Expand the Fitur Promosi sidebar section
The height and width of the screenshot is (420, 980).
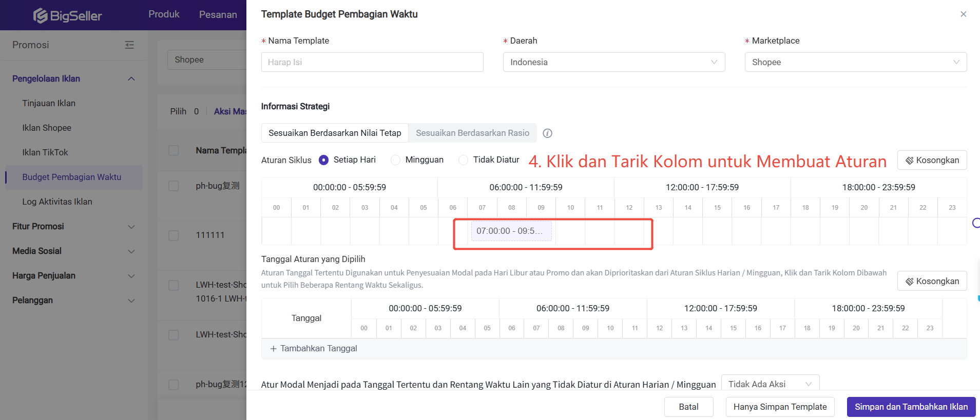pos(73,226)
